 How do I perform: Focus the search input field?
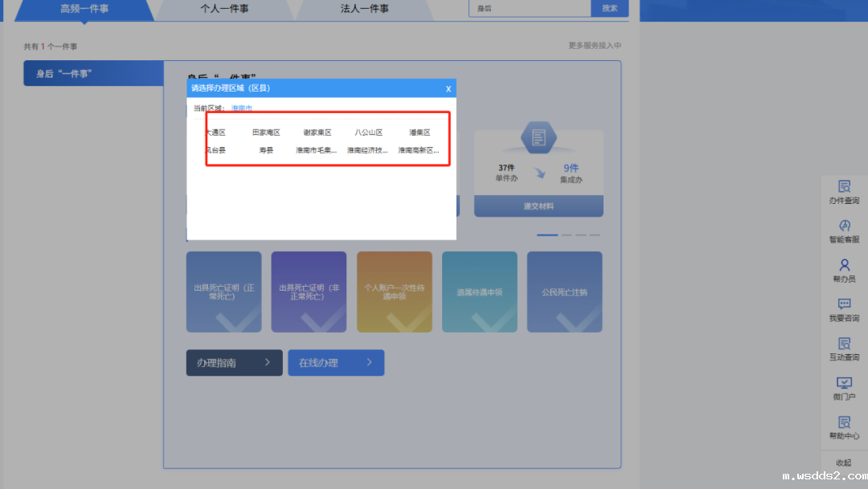tap(530, 8)
